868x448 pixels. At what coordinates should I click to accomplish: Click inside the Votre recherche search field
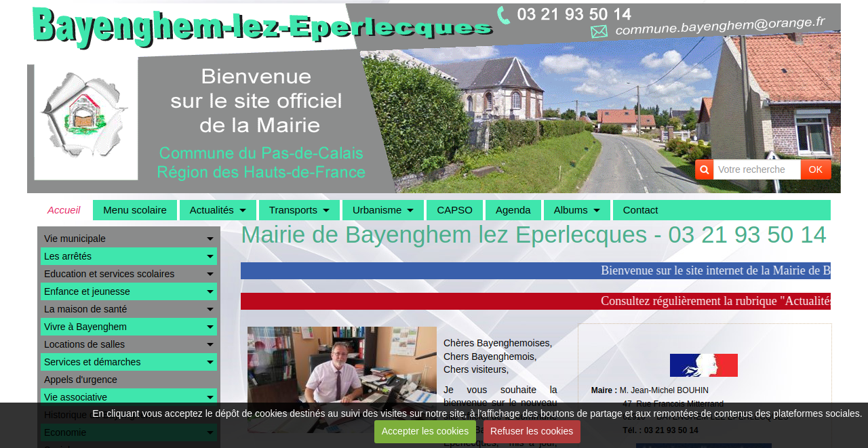coord(756,169)
